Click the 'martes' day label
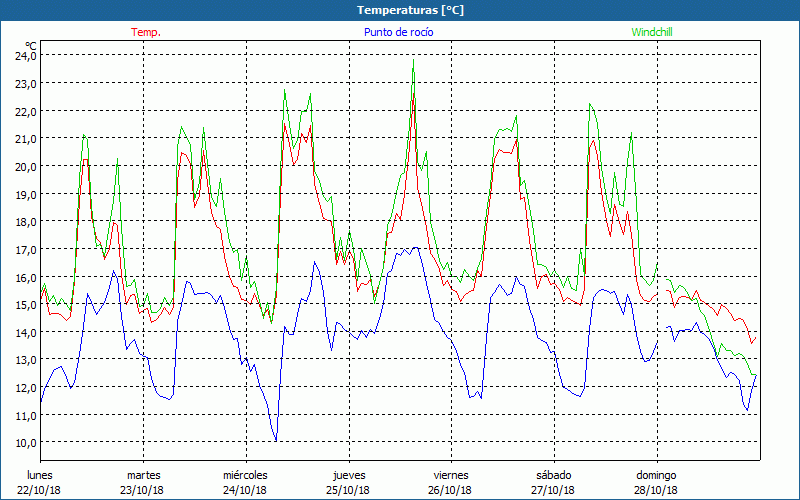This screenshot has width=800, height=500. click(144, 475)
